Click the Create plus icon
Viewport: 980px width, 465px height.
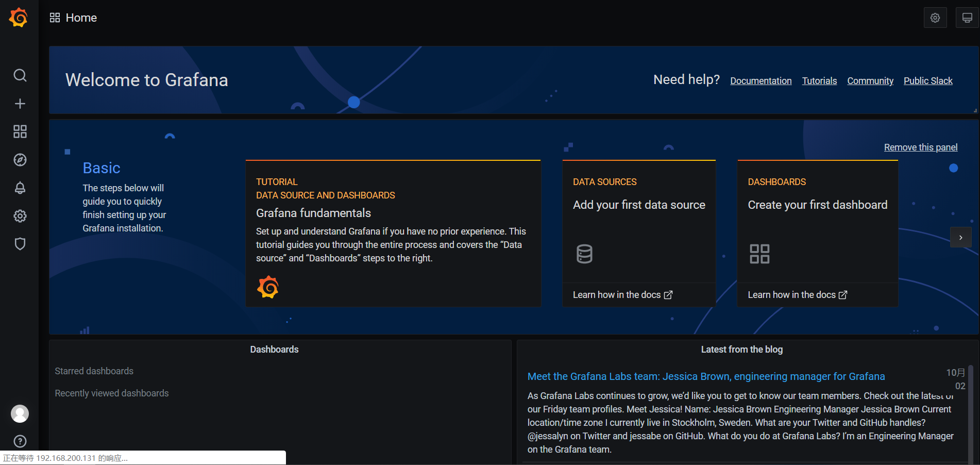[x=20, y=104]
